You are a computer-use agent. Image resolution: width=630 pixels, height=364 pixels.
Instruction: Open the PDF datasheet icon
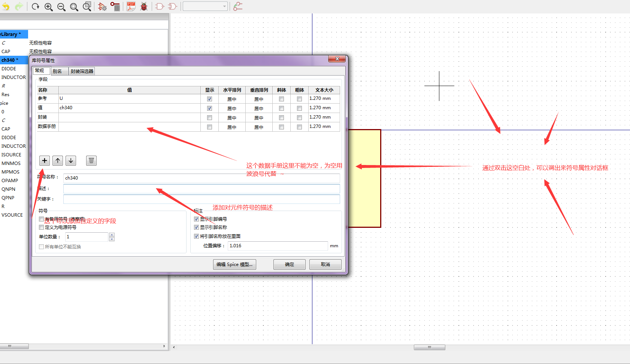pos(131,6)
